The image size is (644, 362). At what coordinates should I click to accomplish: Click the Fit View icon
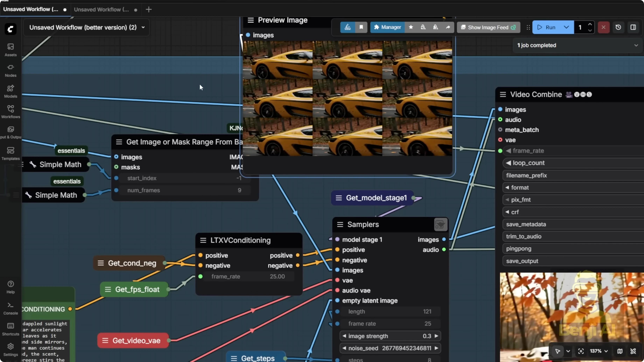(x=581, y=351)
